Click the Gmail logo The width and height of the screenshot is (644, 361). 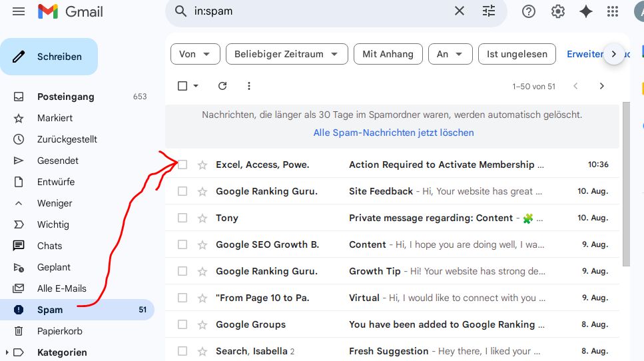pos(70,11)
